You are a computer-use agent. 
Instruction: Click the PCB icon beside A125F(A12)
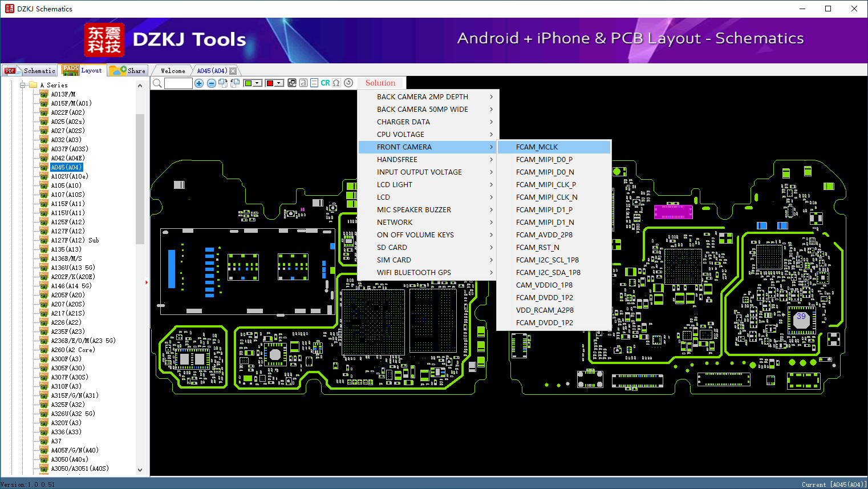(44, 222)
